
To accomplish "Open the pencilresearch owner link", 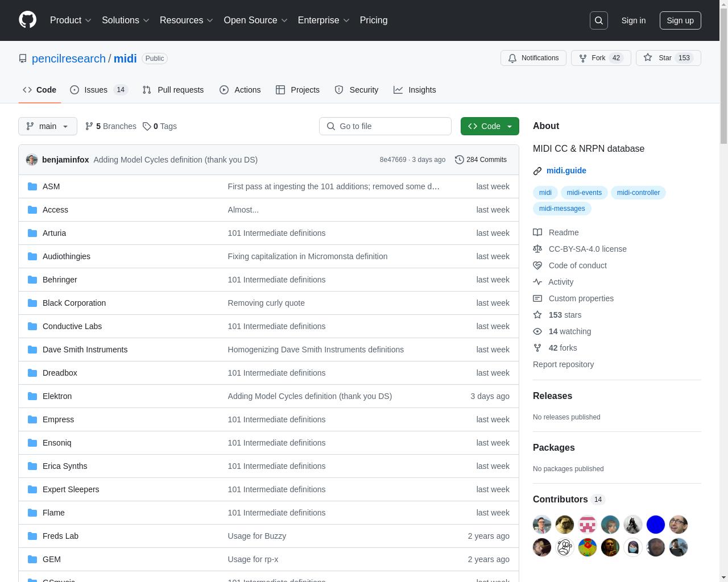I will [x=69, y=59].
